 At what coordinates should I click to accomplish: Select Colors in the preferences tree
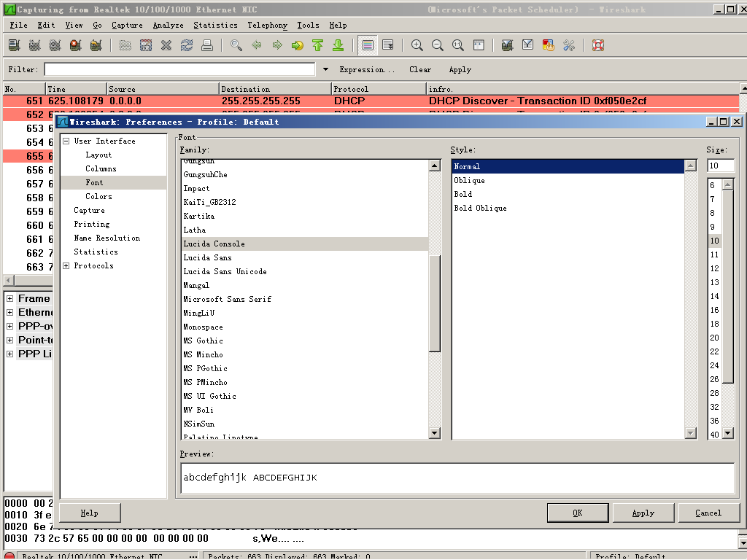(x=98, y=196)
